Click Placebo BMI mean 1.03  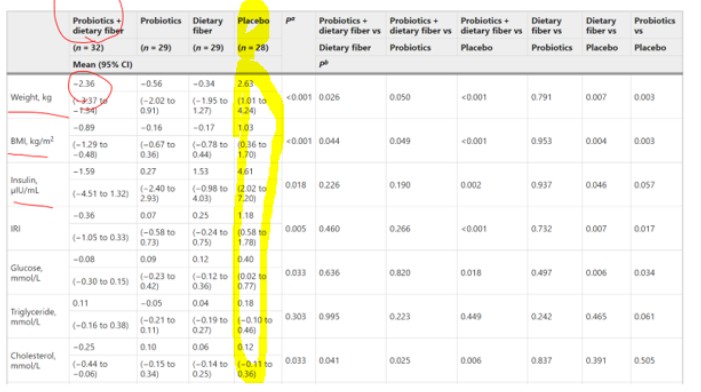(245, 127)
